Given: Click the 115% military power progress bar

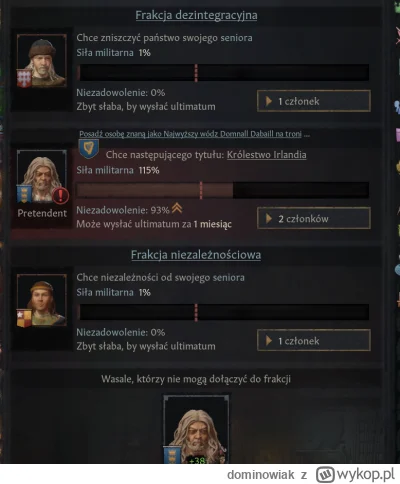Looking at the screenshot, I should point(223,190).
